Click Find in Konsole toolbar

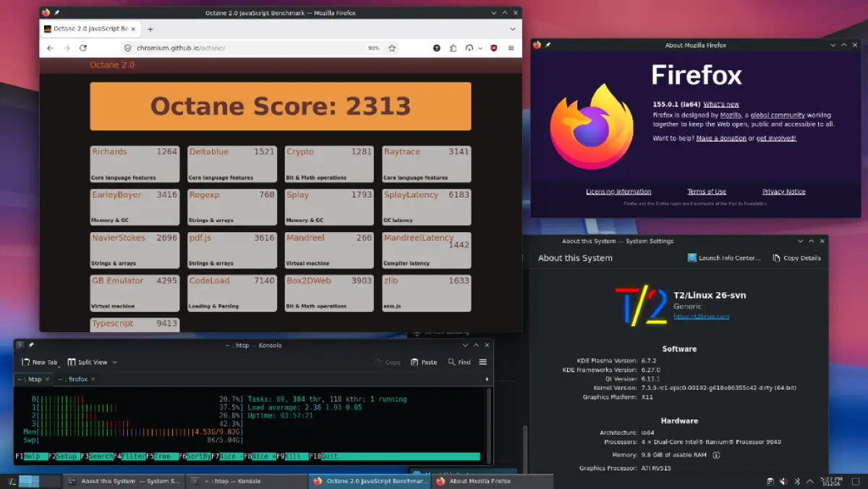pyautogui.click(x=459, y=362)
